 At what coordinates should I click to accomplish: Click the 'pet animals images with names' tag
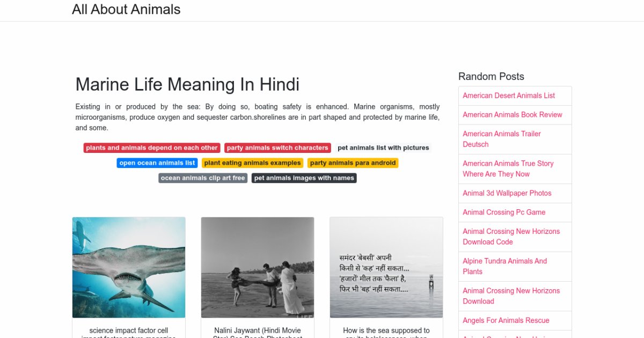(x=304, y=178)
